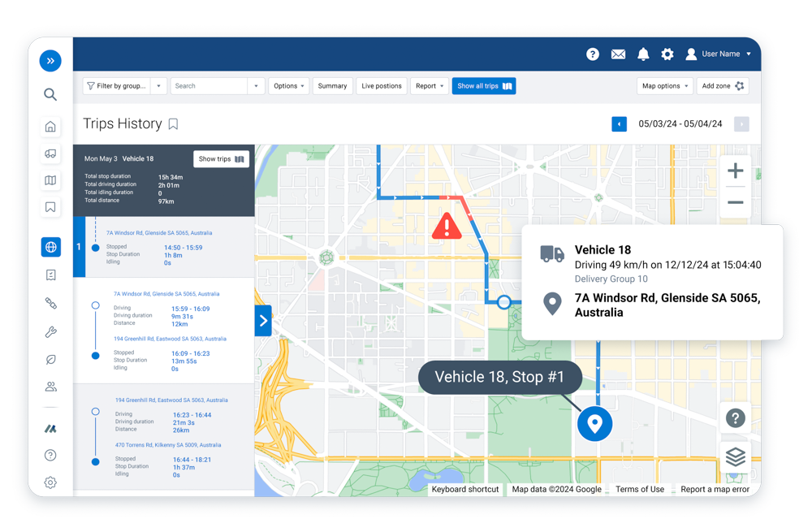Expand the sidebar with the double-chevron button
Viewport: 812px width, 532px height.
(x=50, y=61)
